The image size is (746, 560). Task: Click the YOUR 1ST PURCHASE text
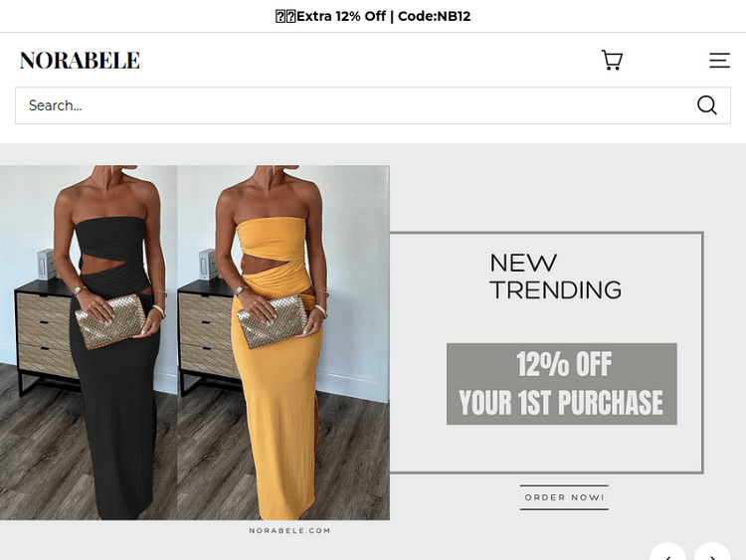[x=561, y=403]
